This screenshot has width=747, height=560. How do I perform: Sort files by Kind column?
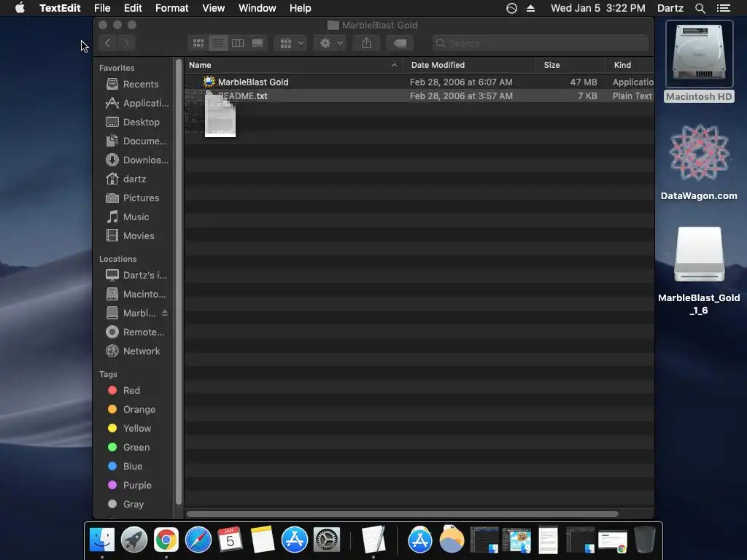(630, 65)
